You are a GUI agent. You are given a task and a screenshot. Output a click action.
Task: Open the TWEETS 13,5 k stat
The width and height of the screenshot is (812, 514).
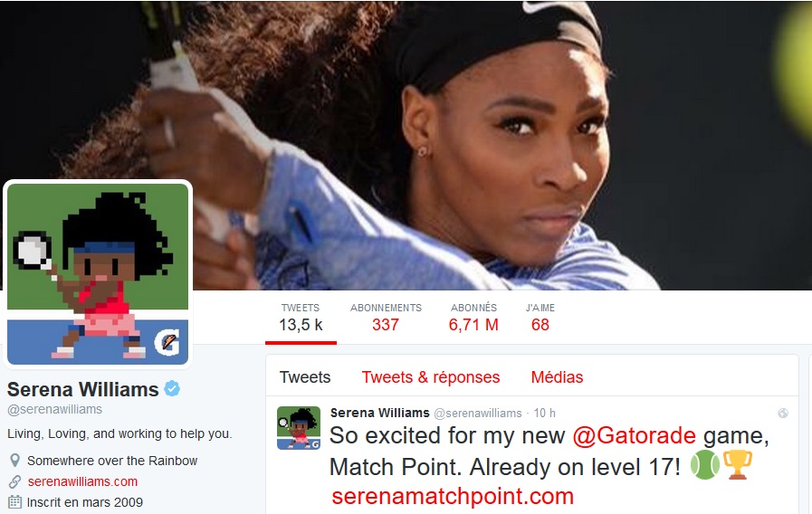coord(301,318)
